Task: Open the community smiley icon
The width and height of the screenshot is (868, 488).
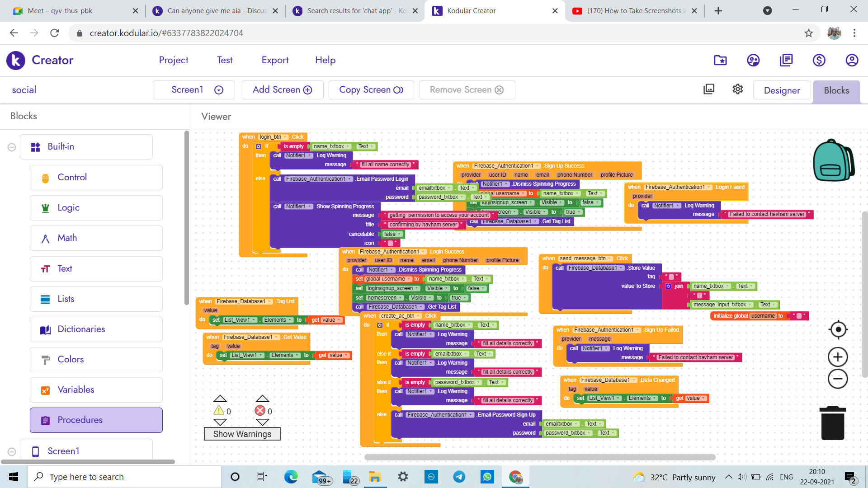Action: point(753,60)
